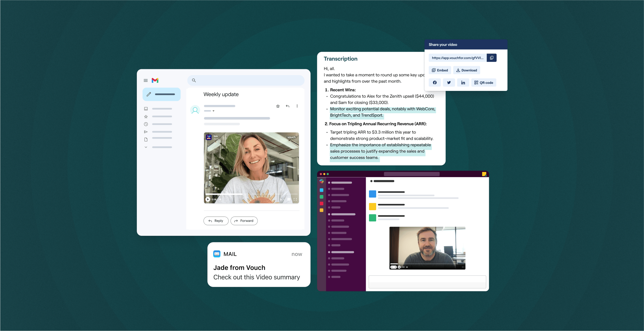
Task: Open the MAIL notification from Jade
Action: coord(259,265)
